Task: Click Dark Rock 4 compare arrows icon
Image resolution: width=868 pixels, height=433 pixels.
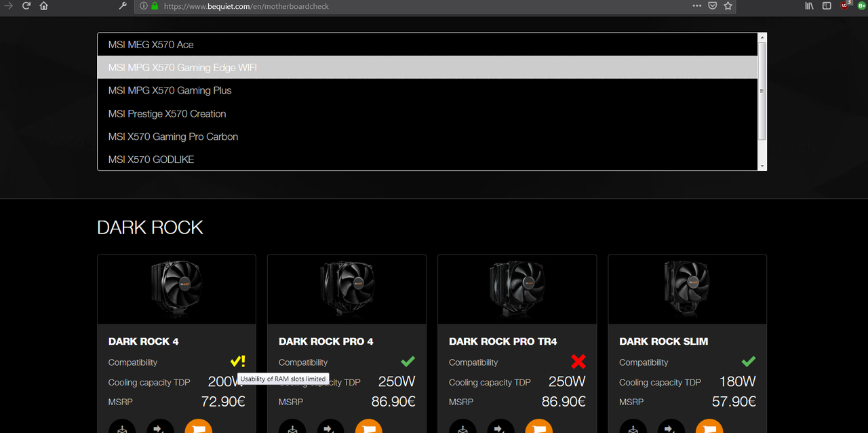Action: pyautogui.click(x=160, y=428)
